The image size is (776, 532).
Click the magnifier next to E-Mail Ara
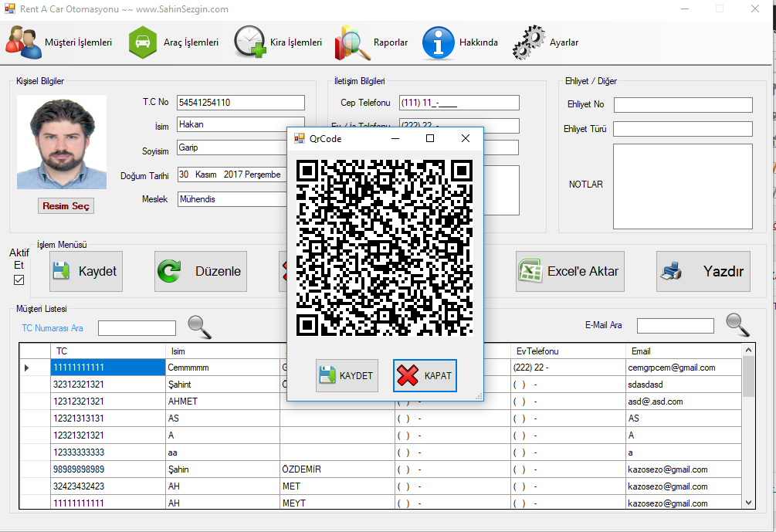[x=737, y=325]
